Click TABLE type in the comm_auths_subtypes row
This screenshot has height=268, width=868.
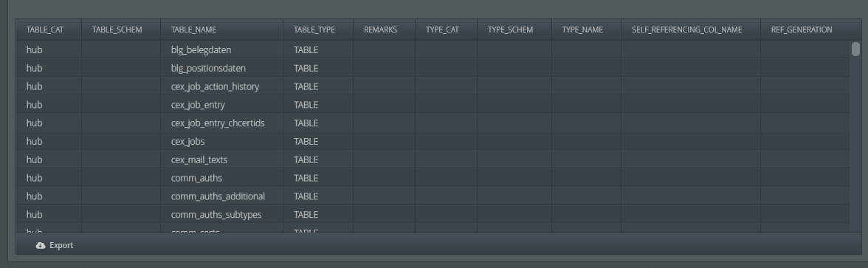pyautogui.click(x=306, y=214)
